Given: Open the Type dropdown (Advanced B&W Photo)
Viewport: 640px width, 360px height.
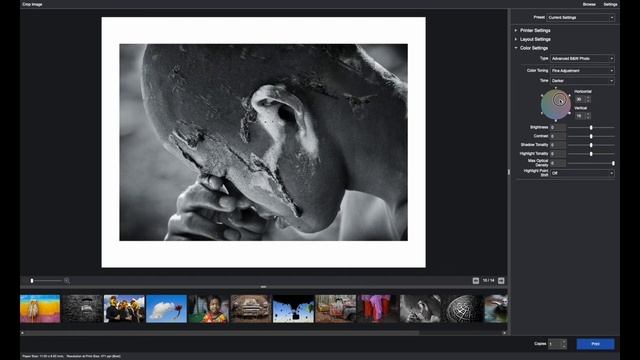Looking at the screenshot, I should [582, 58].
